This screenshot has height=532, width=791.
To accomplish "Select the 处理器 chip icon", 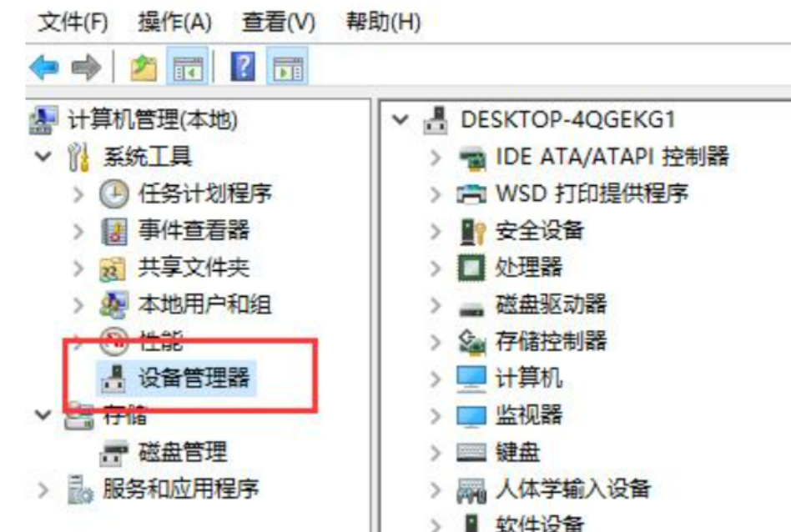I will pyautogui.click(x=471, y=268).
